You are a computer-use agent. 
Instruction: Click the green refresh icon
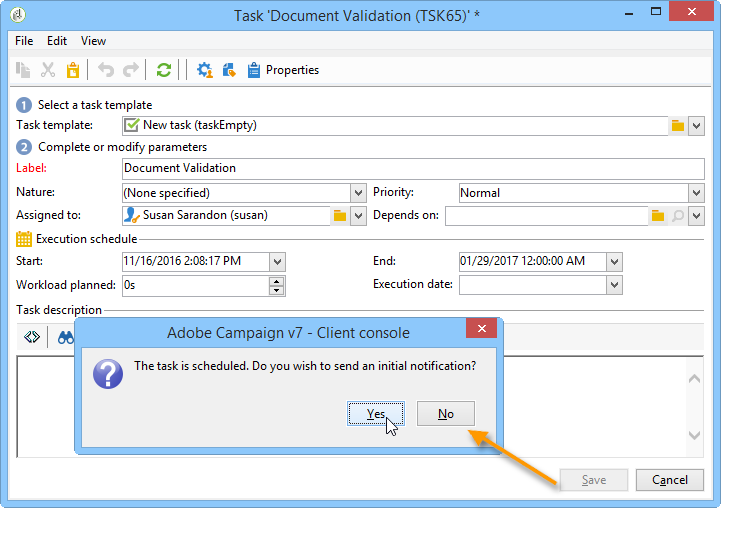(x=164, y=70)
